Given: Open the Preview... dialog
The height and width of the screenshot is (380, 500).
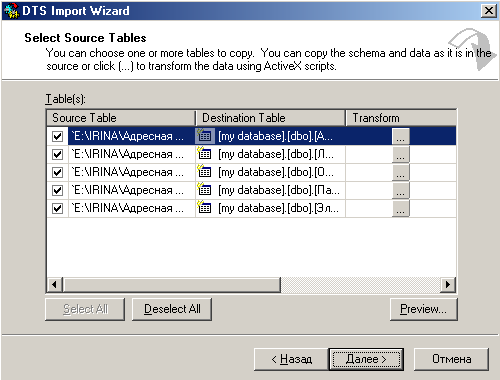Looking at the screenshot, I should click(424, 309).
